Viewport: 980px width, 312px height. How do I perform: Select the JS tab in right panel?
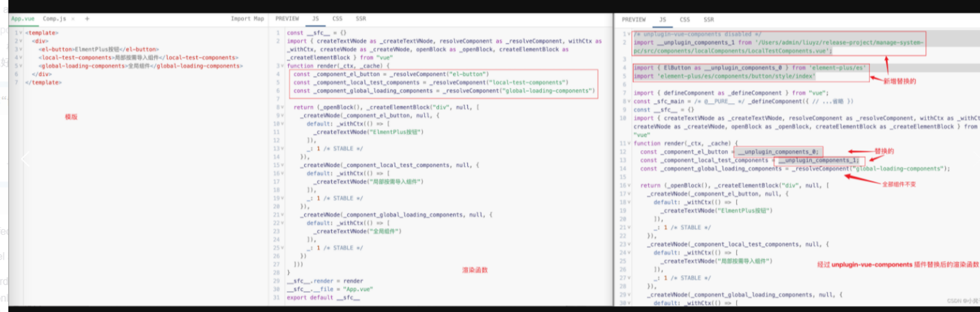click(x=662, y=20)
